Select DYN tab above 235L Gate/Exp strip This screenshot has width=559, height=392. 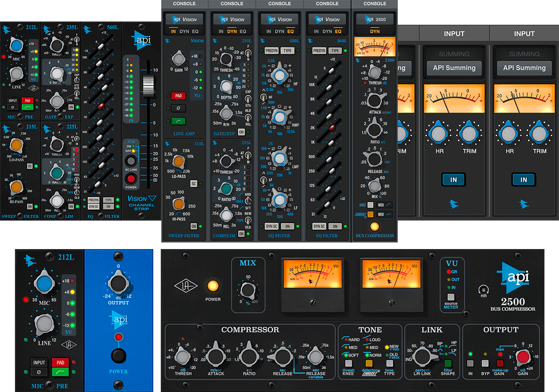point(232,32)
